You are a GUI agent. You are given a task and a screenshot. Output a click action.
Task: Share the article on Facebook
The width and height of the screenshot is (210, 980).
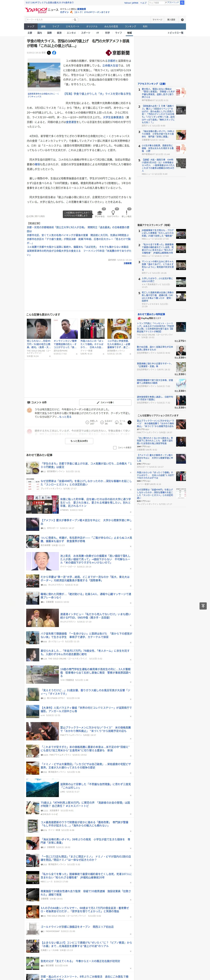[54, 53]
